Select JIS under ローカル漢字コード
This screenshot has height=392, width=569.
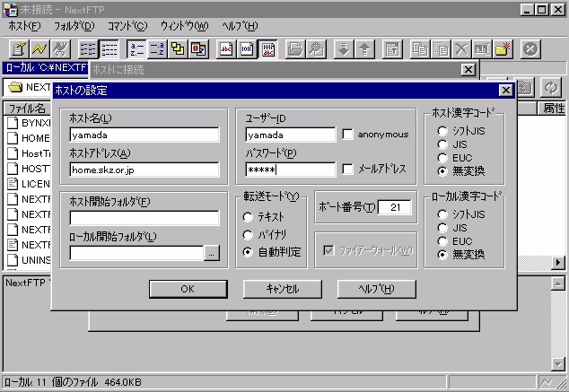[442, 228]
